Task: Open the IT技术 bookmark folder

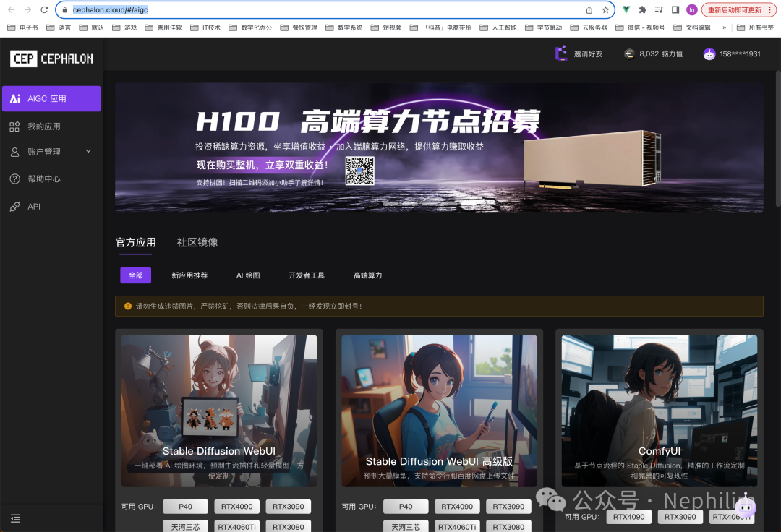Action: point(205,28)
